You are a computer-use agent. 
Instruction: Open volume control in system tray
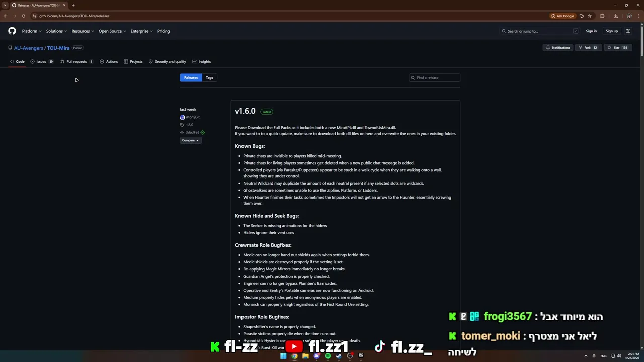click(619, 356)
